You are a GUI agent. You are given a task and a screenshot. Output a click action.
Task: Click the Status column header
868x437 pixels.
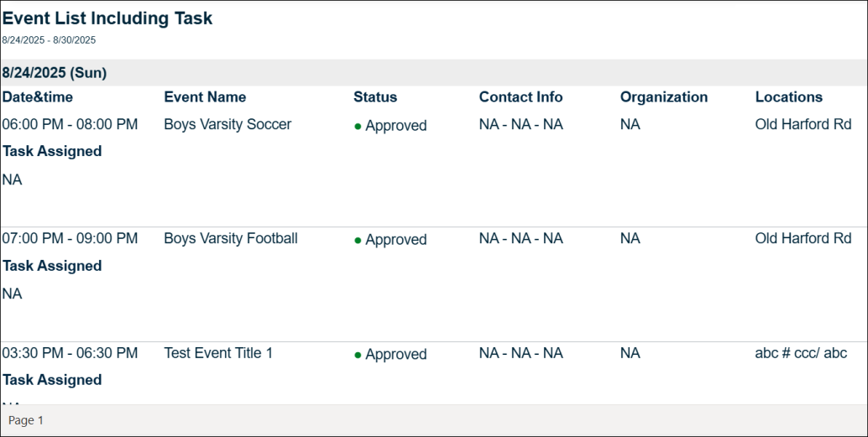[375, 96]
